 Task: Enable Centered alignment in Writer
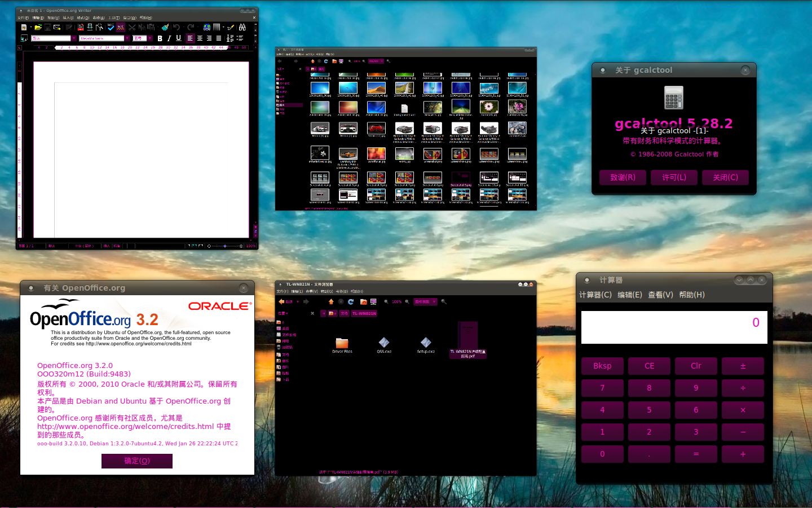point(200,38)
